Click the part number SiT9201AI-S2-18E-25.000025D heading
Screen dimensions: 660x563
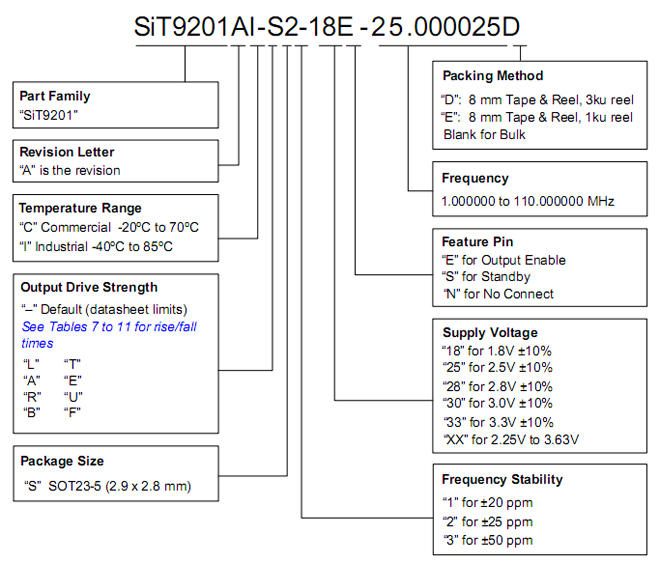pyautogui.click(x=327, y=27)
